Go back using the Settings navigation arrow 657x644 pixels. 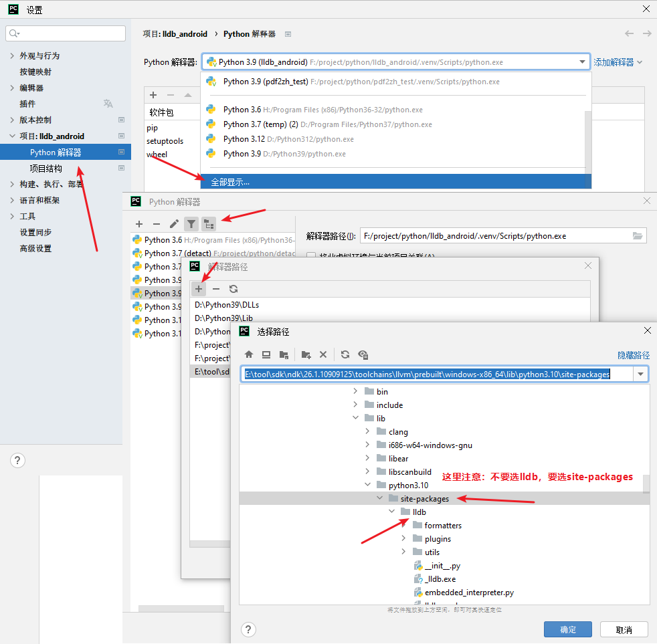[x=629, y=33]
